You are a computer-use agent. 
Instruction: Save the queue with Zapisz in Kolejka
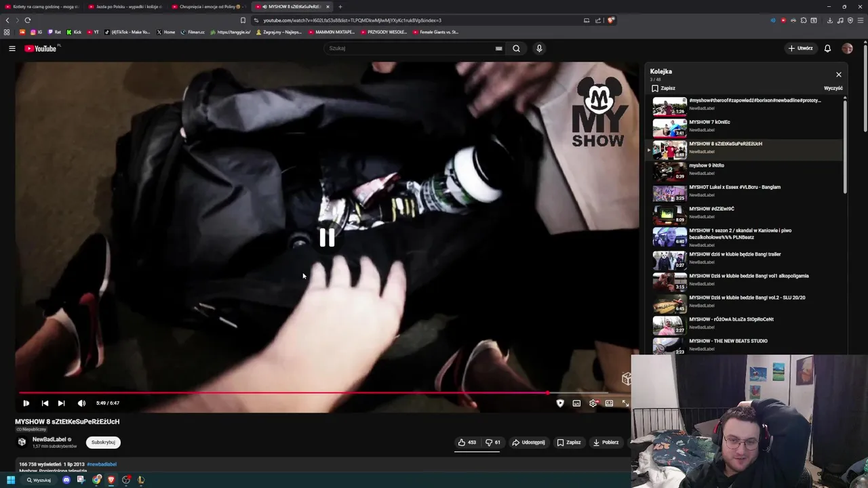(x=663, y=88)
